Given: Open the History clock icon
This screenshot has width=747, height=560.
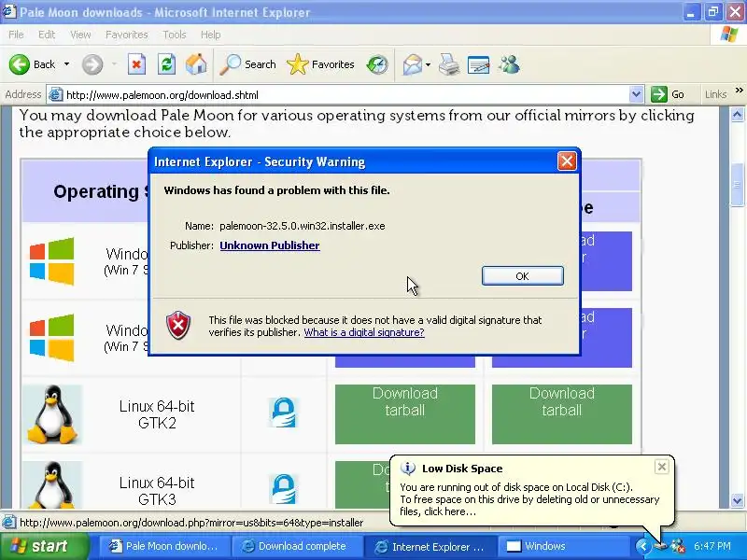Looking at the screenshot, I should pos(377,64).
